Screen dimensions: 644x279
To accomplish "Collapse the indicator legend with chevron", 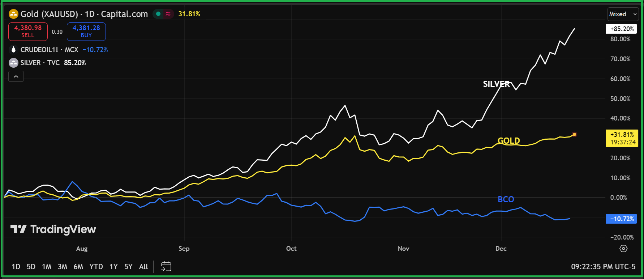I will pyautogui.click(x=16, y=77).
